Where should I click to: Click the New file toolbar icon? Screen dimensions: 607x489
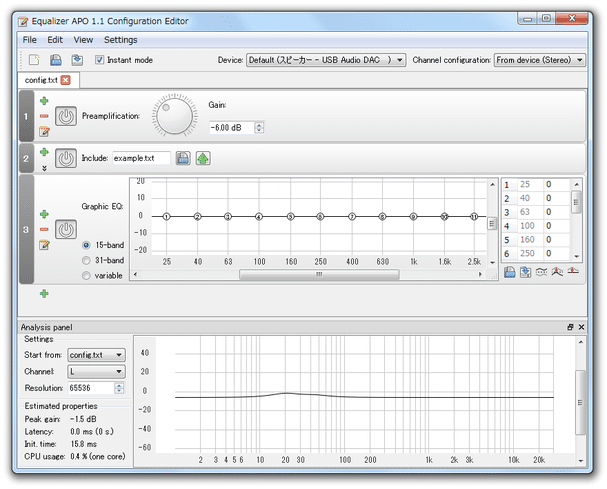34,60
